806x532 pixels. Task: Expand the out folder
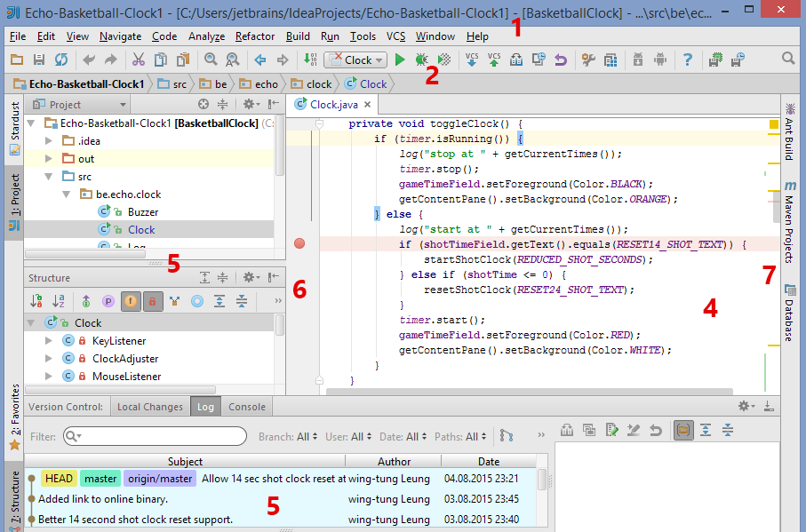[x=49, y=159]
